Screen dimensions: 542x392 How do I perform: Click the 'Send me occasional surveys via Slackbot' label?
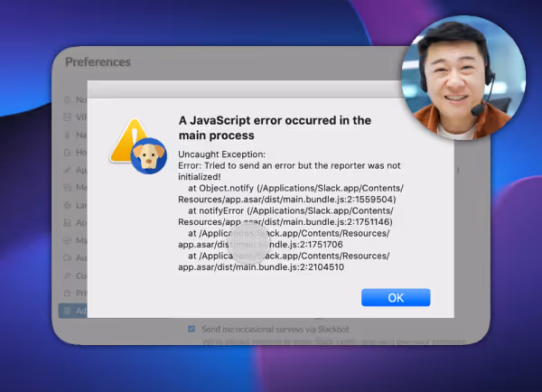(276, 329)
